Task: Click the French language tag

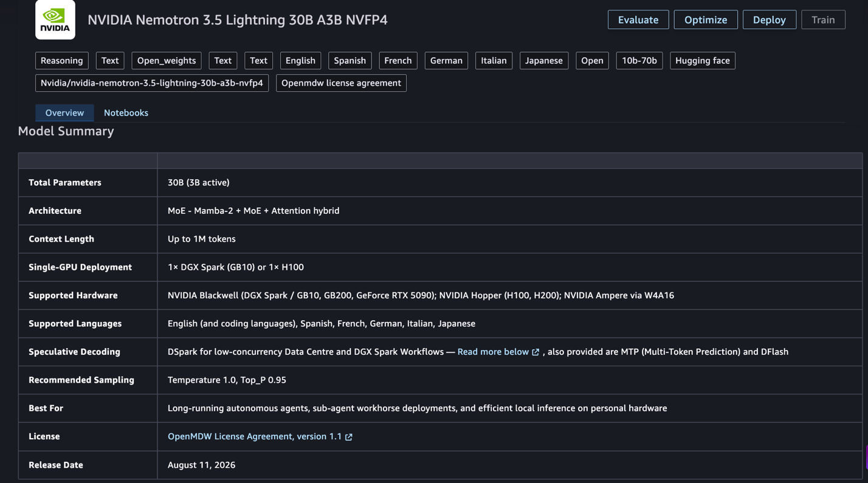Action: pyautogui.click(x=398, y=61)
